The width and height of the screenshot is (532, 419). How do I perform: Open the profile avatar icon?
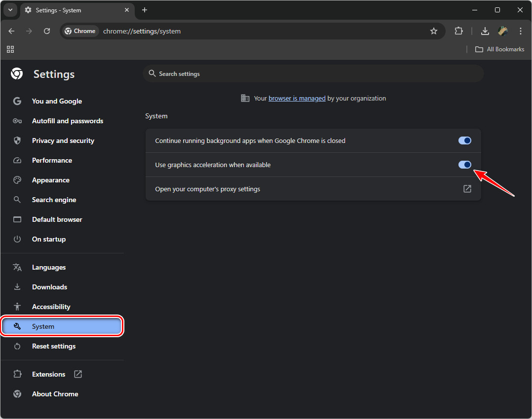503,31
